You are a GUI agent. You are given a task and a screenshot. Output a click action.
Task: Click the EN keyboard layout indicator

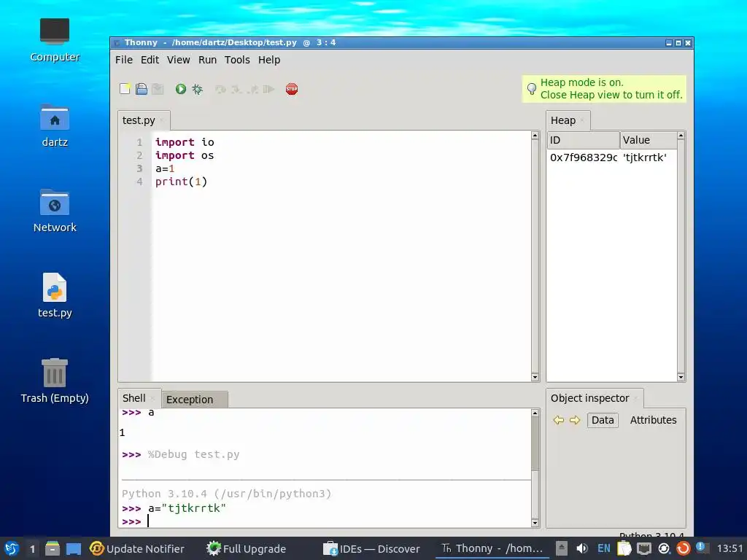coord(603,548)
